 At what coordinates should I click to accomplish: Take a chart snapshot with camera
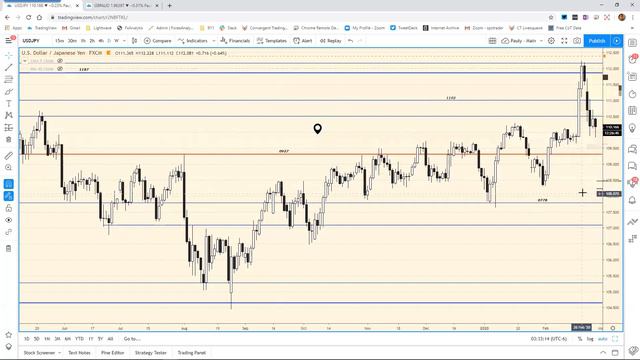point(577,41)
